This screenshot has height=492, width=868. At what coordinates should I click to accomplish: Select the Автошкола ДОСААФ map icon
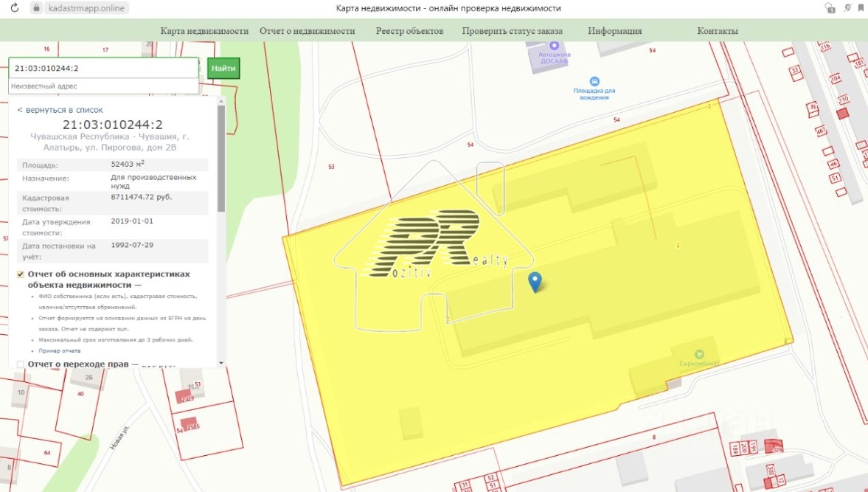(554, 46)
